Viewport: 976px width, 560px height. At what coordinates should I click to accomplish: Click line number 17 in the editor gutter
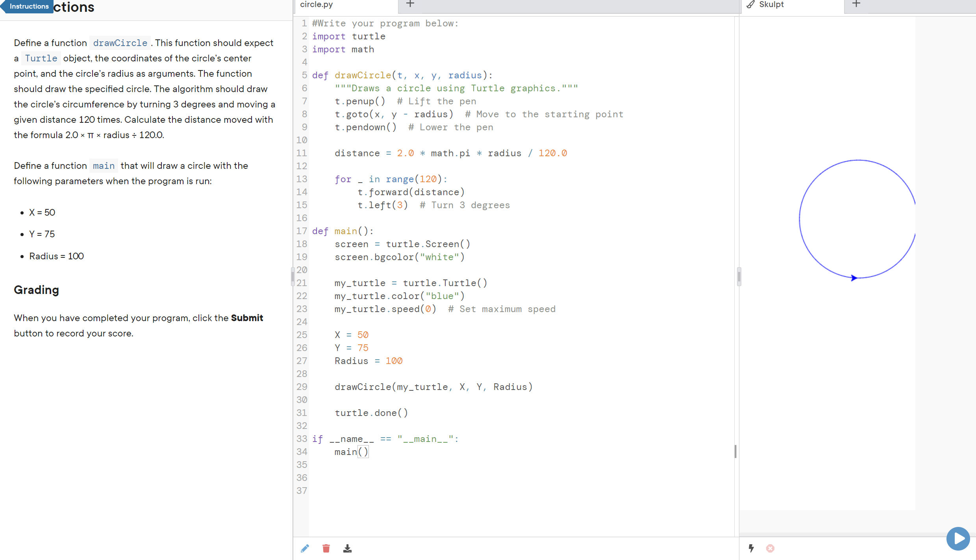[x=302, y=231]
